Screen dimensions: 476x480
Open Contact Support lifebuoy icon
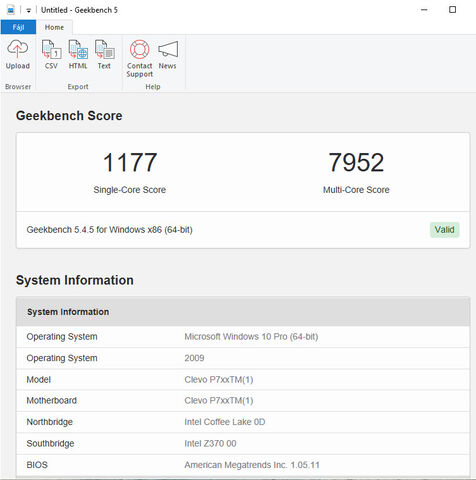pos(139,49)
